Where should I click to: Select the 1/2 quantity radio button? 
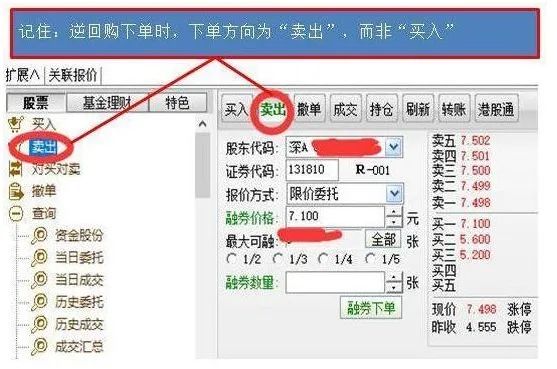232,259
